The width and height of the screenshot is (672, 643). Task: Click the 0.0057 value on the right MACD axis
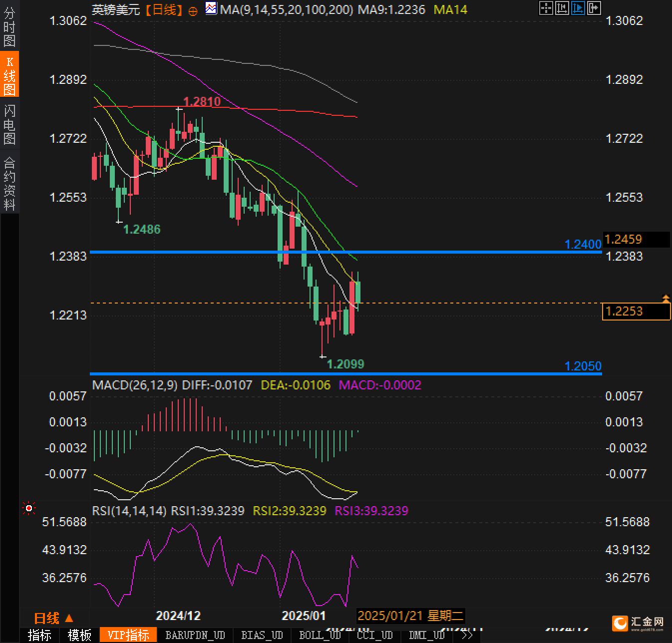(624, 396)
